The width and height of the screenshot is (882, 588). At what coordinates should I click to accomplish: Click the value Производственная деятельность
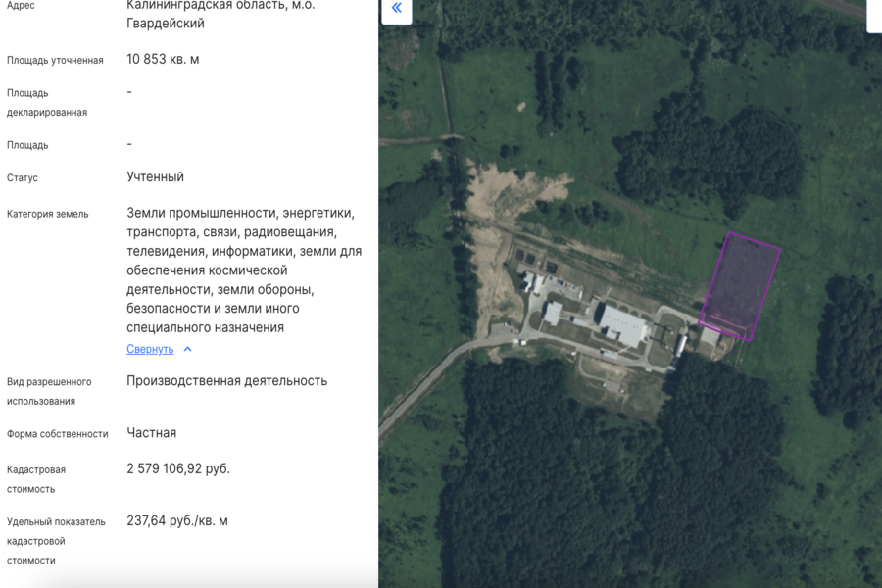228,380
